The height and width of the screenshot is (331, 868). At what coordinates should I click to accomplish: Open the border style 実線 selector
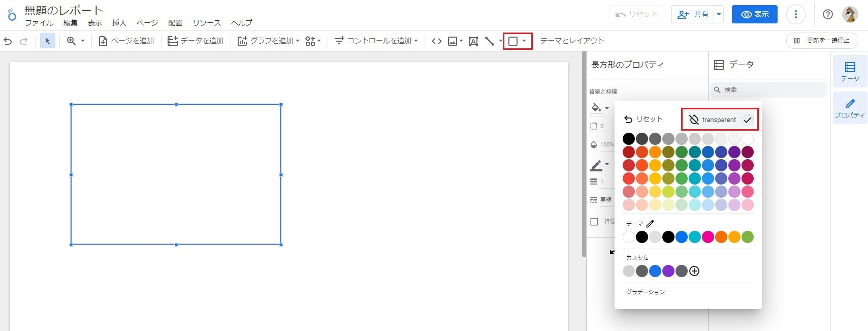click(601, 200)
